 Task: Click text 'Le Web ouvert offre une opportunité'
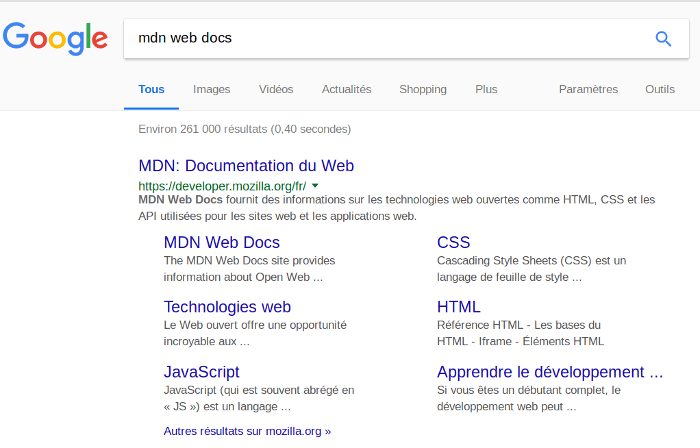[x=255, y=325]
